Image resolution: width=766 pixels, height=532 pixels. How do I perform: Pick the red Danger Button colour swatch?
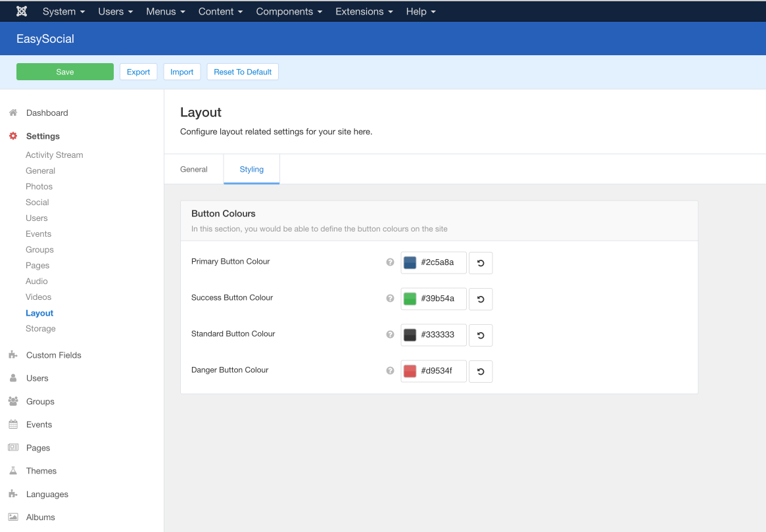(410, 371)
